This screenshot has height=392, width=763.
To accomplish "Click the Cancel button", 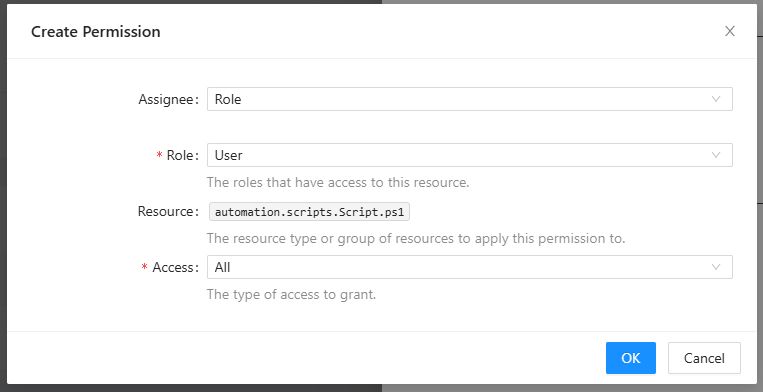I will coord(704,358).
